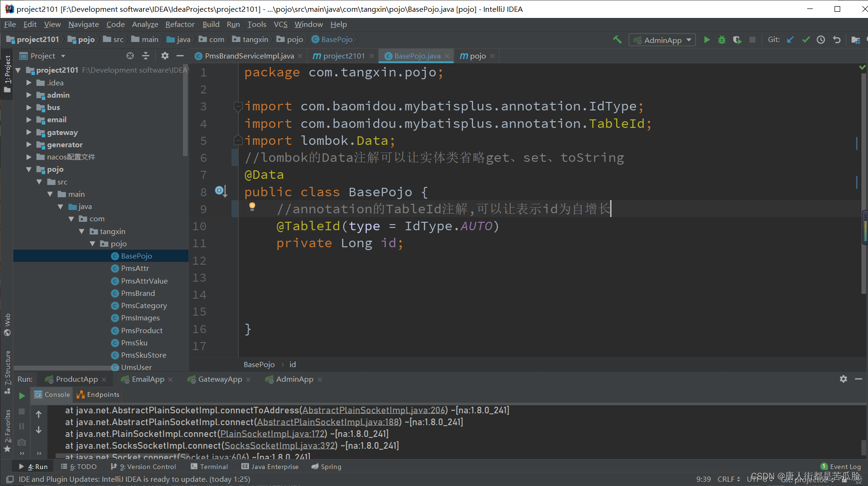
Task: Run AdminApp with the green play button
Action: pyautogui.click(x=707, y=40)
